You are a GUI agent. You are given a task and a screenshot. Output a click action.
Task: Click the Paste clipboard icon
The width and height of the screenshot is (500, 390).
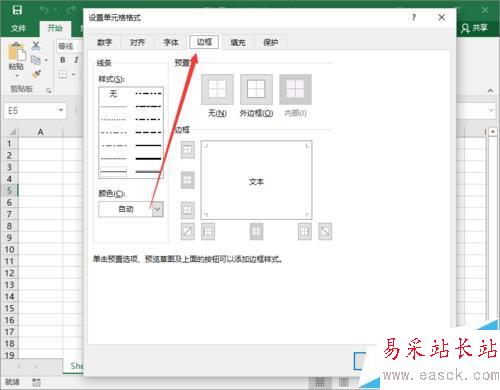[16, 52]
